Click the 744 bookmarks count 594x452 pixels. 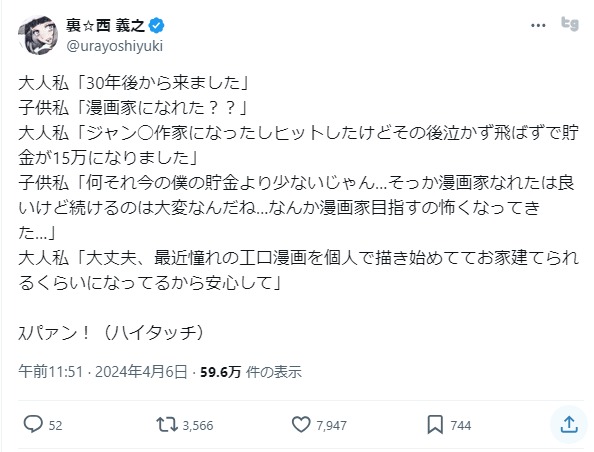tap(461, 425)
